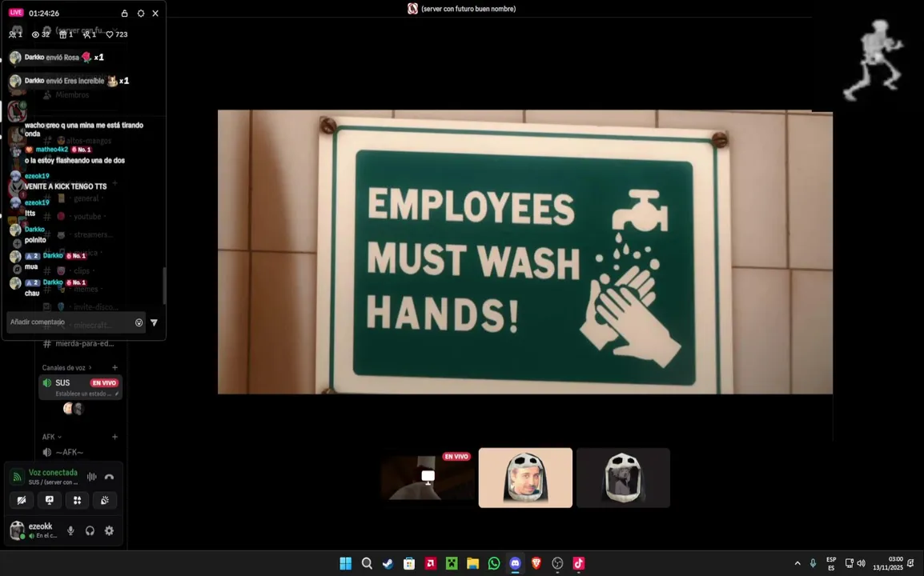This screenshot has width=924, height=576.
Task: Click the LIVE badge in overlay
Action: [16, 12]
